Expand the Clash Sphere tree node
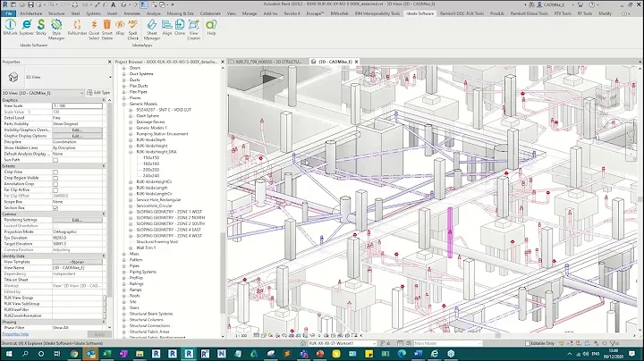Viewport: 644px width, 361px height. (x=131, y=116)
